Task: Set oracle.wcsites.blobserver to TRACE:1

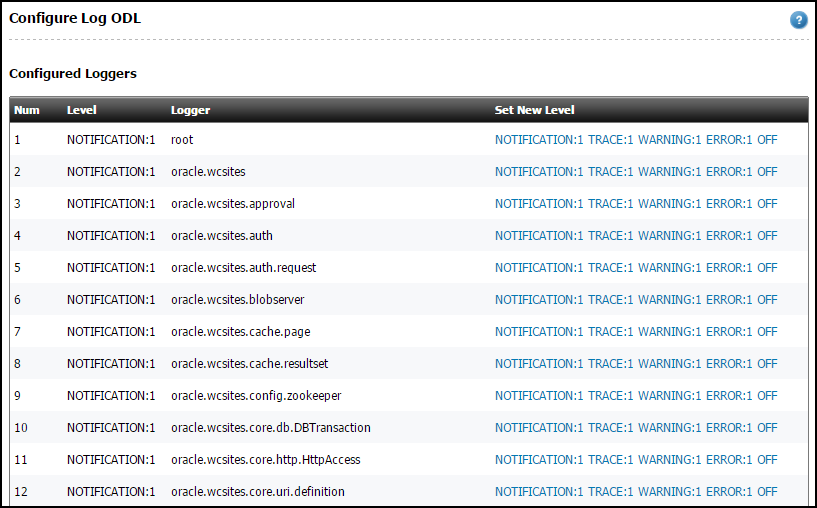Action: click(610, 300)
